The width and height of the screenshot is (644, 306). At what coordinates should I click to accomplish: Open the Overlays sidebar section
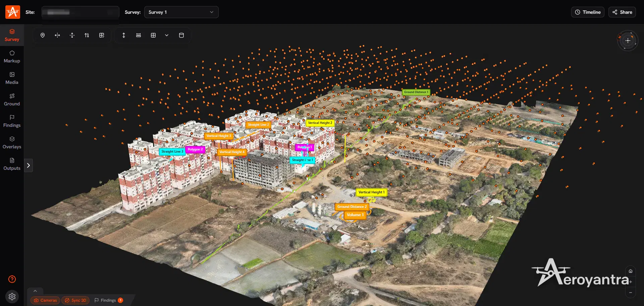(12, 143)
